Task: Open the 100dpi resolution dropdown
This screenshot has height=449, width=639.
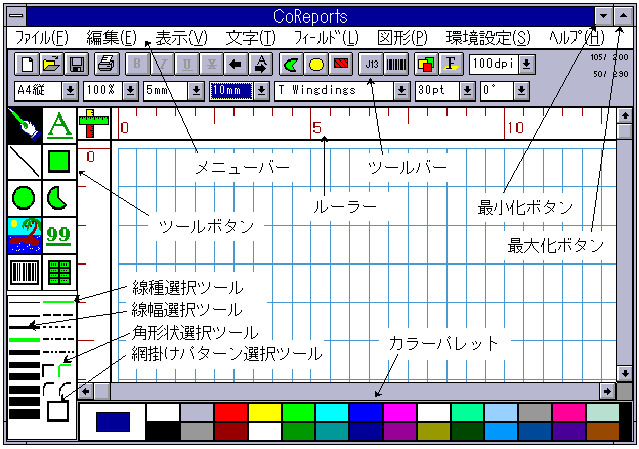Action: coord(527,64)
